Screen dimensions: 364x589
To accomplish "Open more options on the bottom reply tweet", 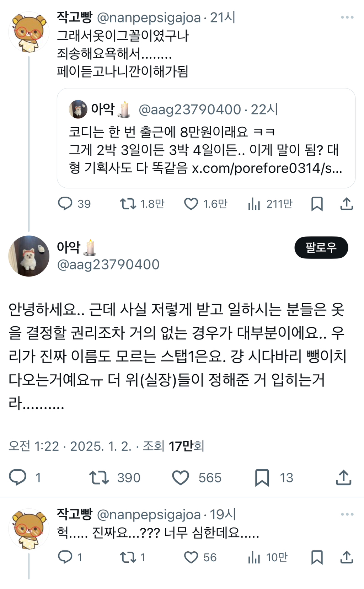I will tap(347, 514).
